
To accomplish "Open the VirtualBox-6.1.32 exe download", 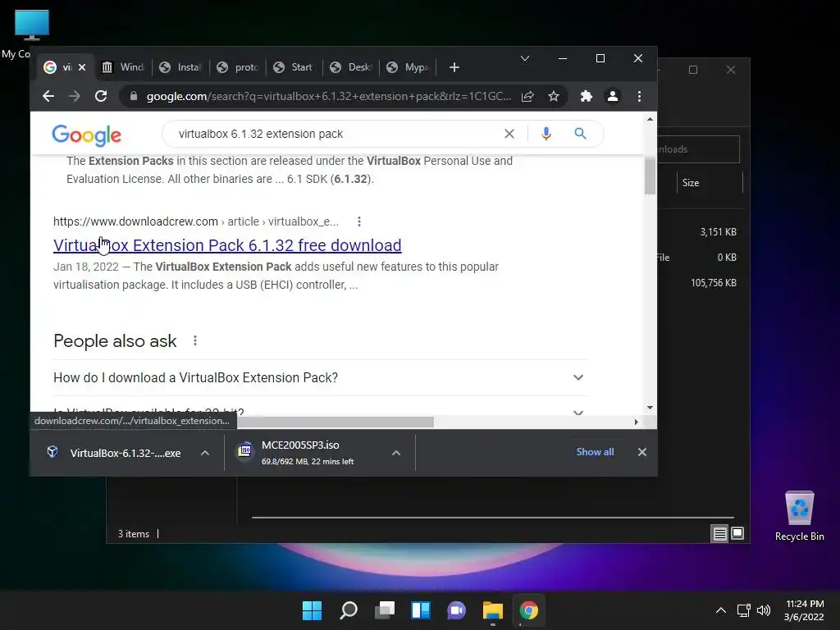I will click(116, 453).
